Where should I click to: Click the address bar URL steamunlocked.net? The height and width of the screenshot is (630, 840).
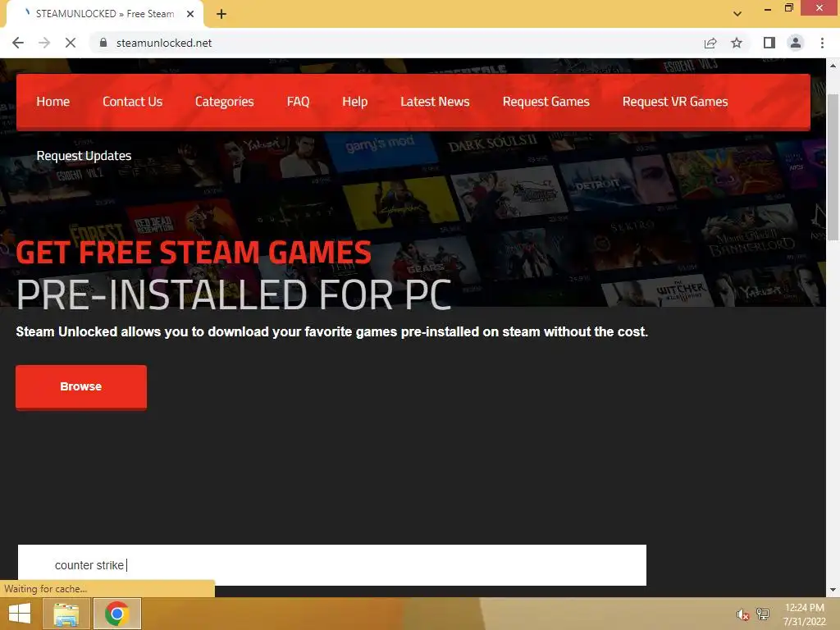click(x=164, y=43)
